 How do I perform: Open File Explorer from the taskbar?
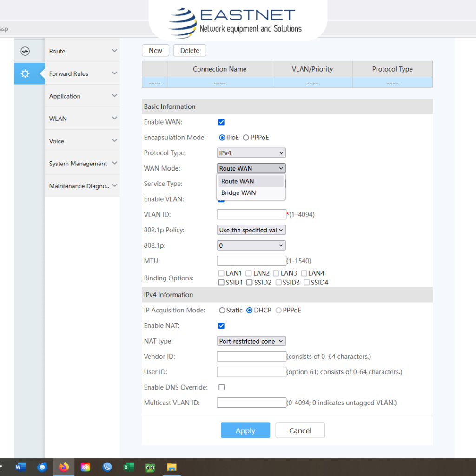pos(172,467)
